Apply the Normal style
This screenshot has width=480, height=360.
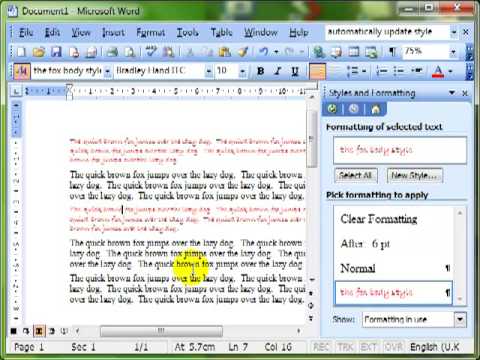tap(393, 268)
